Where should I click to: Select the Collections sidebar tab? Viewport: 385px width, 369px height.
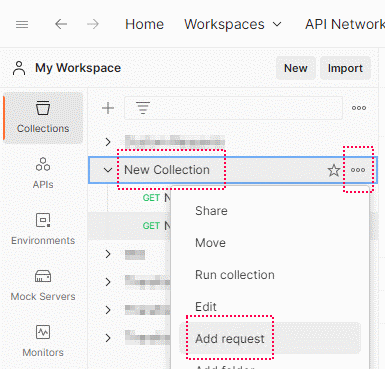click(x=43, y=118)
